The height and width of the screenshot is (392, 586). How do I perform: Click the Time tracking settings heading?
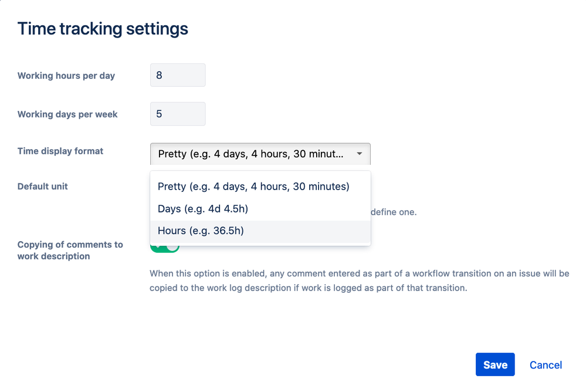(x=103, y=28)
